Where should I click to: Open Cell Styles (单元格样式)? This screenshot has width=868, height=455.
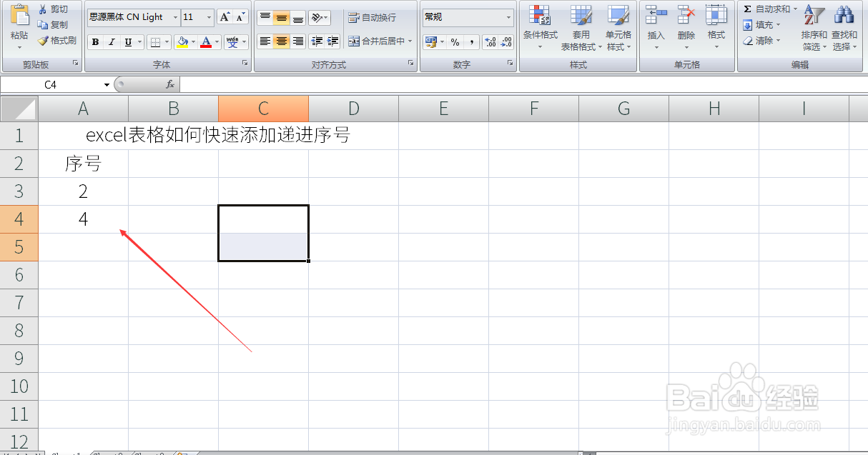618,29
